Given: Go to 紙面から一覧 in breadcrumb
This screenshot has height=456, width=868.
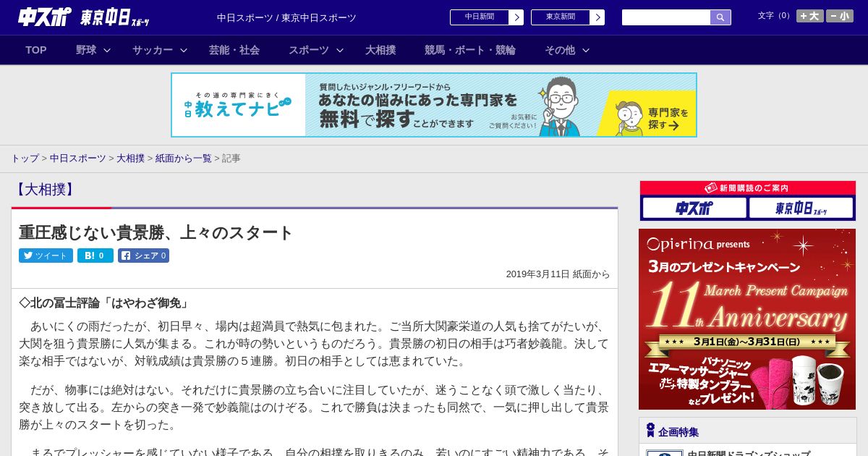Looking at the screenshot, I should pos(184,158).
